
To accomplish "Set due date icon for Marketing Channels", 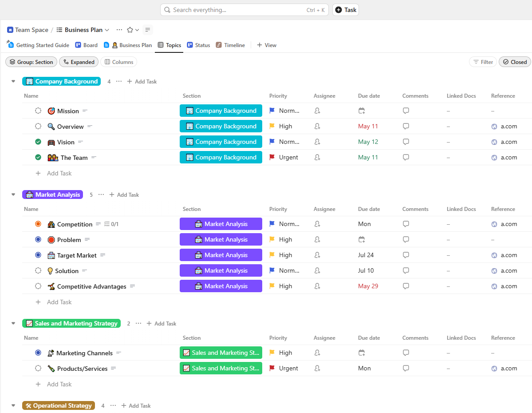I will coord(362,353).
